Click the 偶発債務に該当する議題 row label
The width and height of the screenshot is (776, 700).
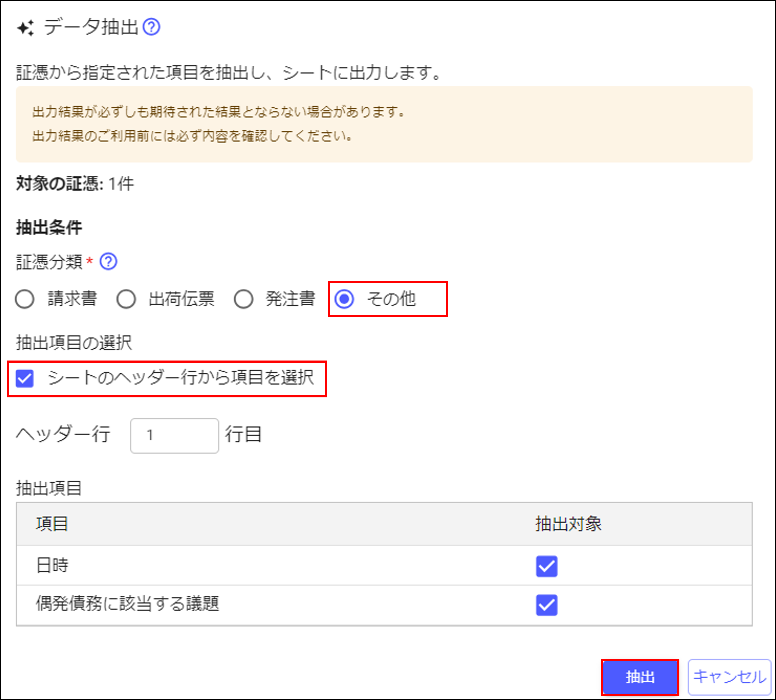[x=127, y=604]
